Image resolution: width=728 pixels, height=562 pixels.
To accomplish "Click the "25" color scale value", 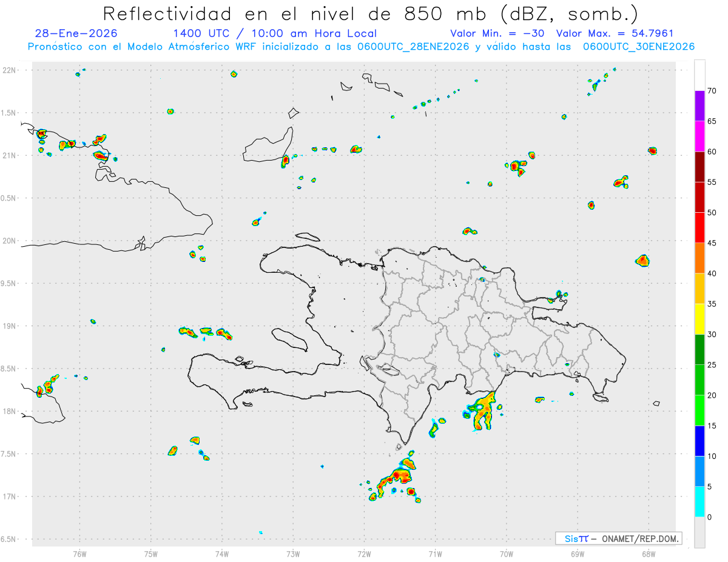I will (712, 365).
